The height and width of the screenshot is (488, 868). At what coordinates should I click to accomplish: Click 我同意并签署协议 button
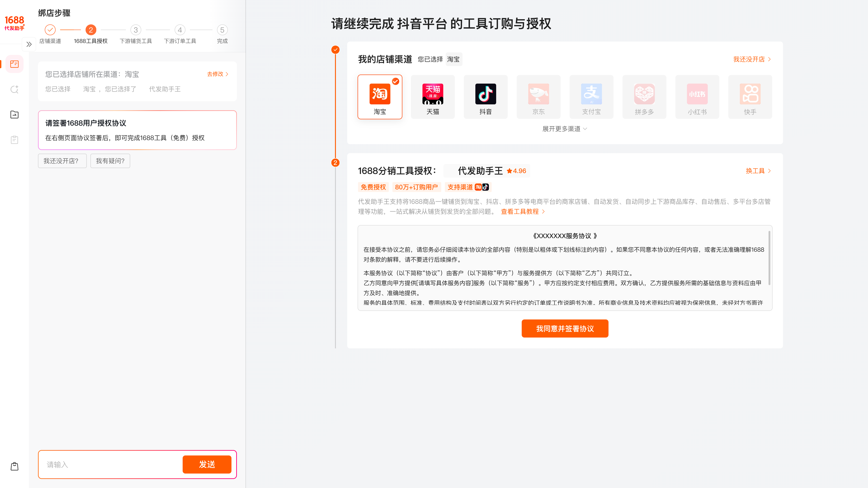click(x=565, y=328)
